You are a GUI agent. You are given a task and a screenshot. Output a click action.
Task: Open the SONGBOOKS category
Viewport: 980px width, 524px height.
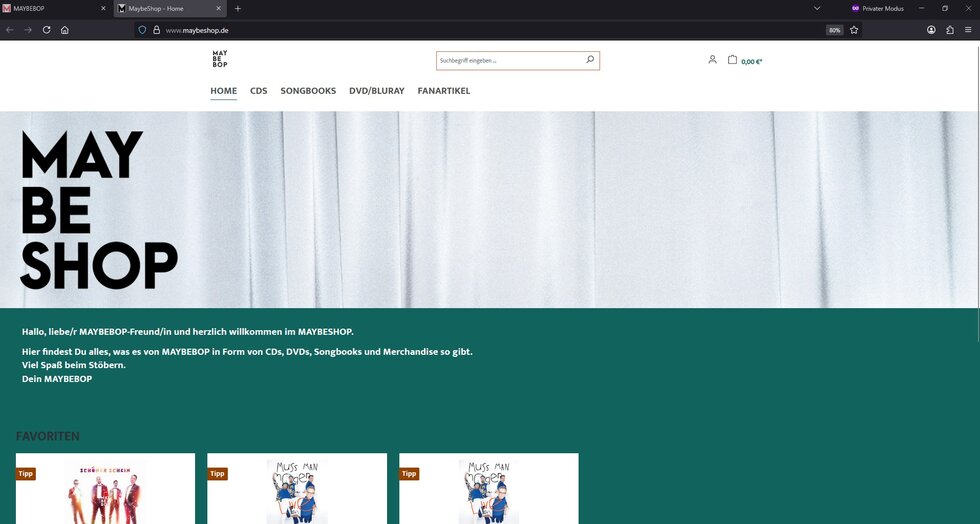308,91
